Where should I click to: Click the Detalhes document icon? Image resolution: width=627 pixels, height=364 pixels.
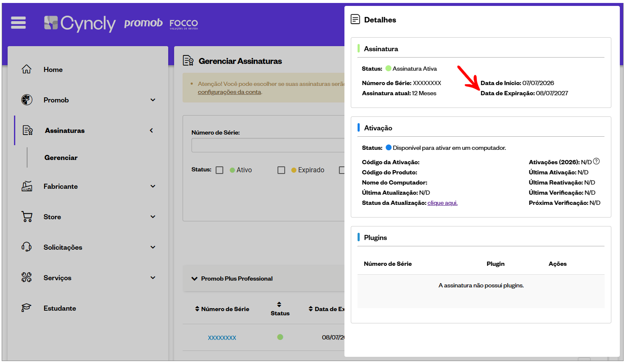point(355,19)
